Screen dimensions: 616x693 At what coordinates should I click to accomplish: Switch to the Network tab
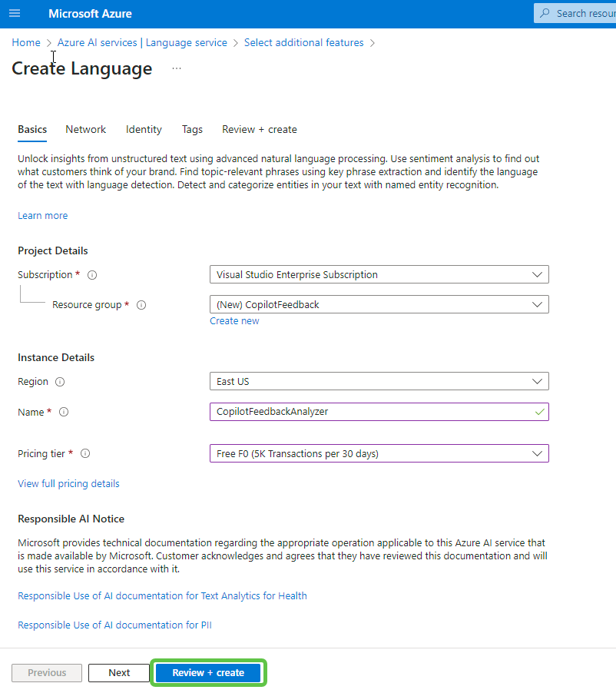click(x=85, y=129)
